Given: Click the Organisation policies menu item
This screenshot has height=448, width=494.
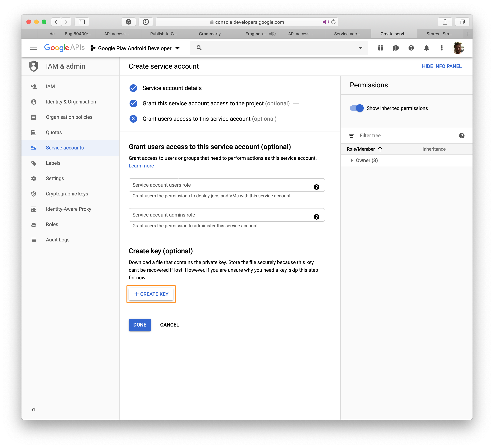Looking at the screenshot, I should tap(69, 117).
